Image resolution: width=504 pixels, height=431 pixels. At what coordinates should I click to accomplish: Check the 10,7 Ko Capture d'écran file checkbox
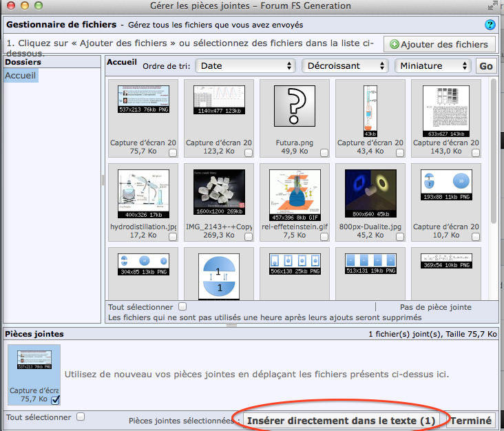[476, 237]
